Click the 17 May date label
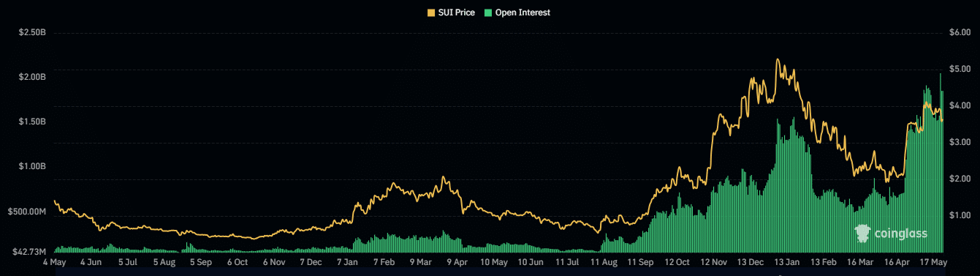Screen dimensions: 980x276 click(x=933, y=261)
